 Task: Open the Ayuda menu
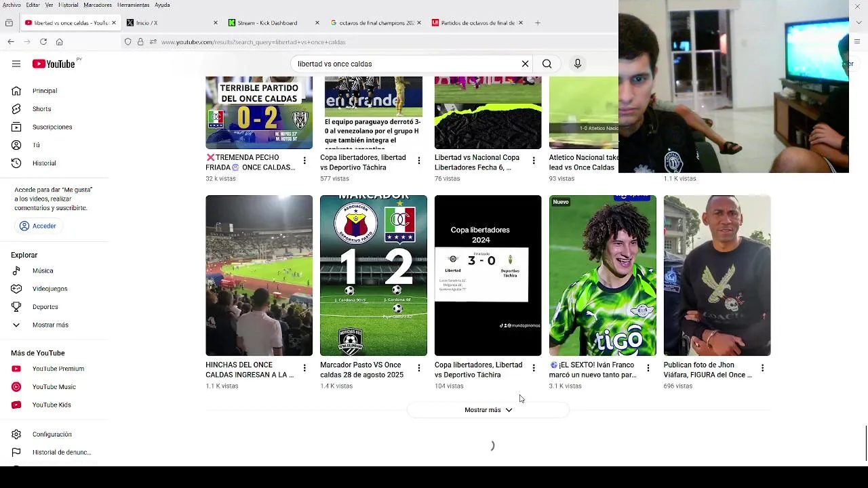[x=162, y=5]
